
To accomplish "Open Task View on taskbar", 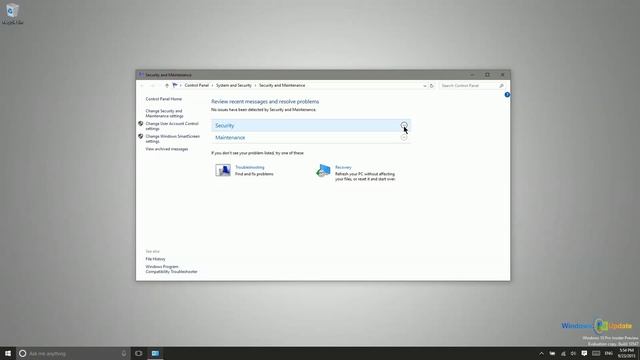I will point(139,353).
